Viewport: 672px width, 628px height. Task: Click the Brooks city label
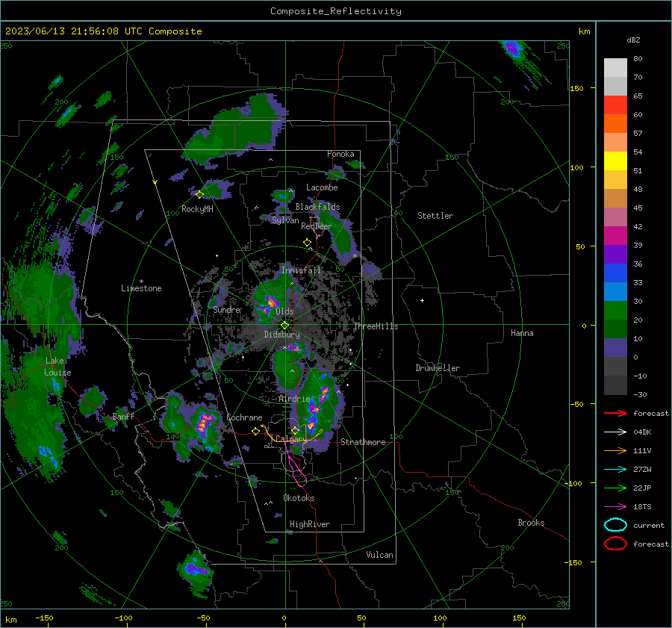pos(531,523)
